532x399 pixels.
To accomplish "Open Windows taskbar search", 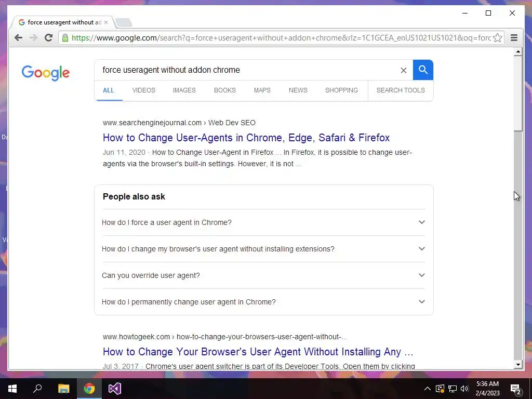I will (x=37, y=389).
